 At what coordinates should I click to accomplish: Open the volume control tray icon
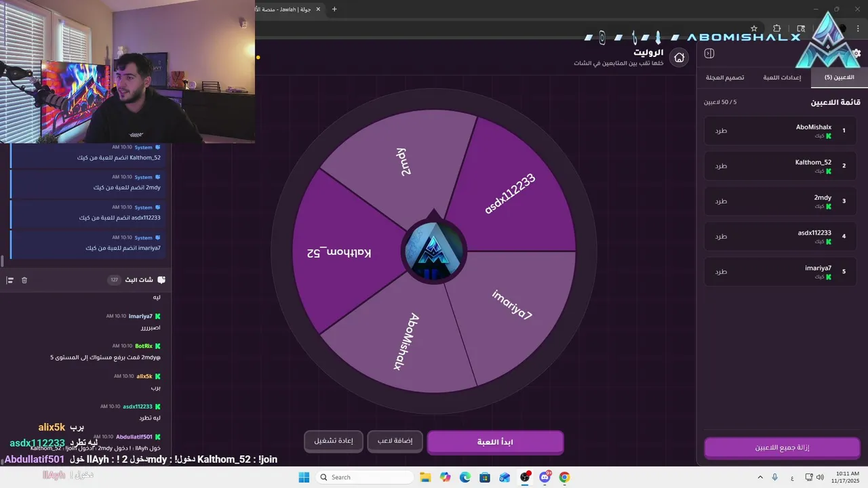tap(820, 477)
